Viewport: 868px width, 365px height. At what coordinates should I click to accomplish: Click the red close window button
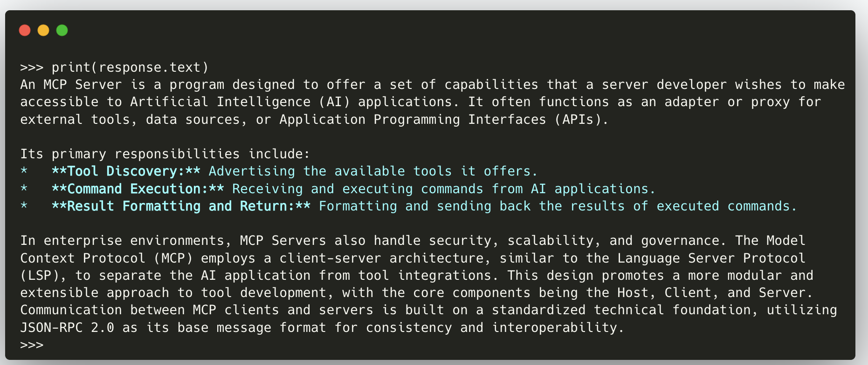pos(25,30)
